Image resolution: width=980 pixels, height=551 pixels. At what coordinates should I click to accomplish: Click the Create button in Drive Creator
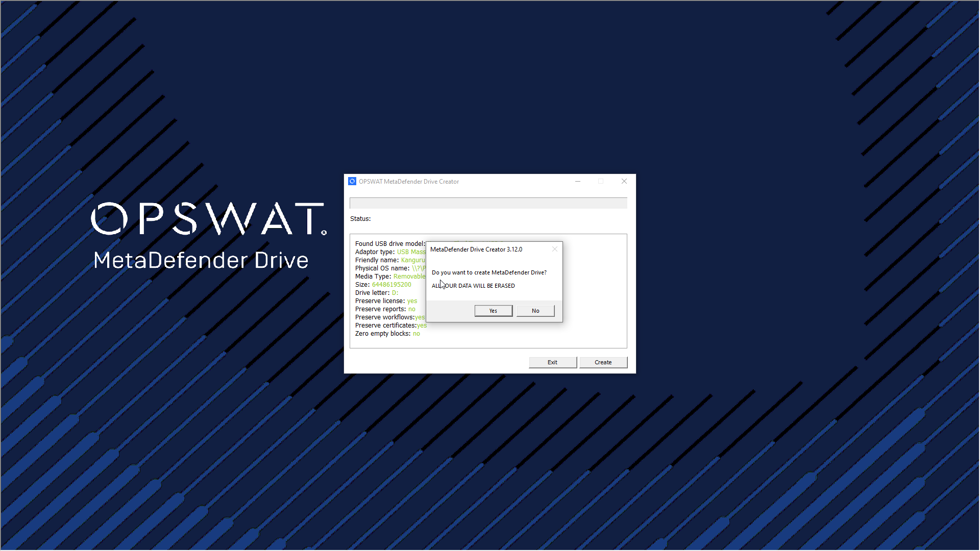tap(603, 362)
